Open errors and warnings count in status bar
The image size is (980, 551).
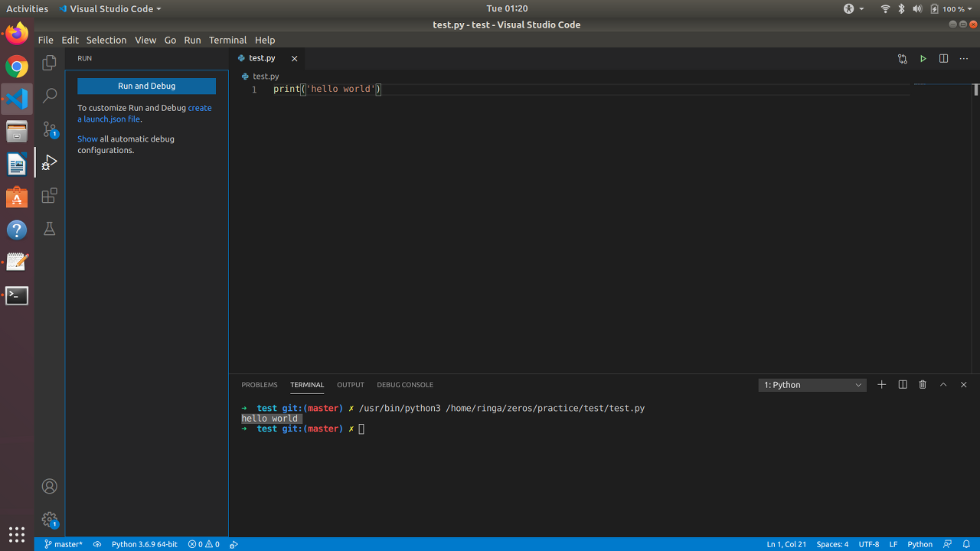tap(204, 544)
